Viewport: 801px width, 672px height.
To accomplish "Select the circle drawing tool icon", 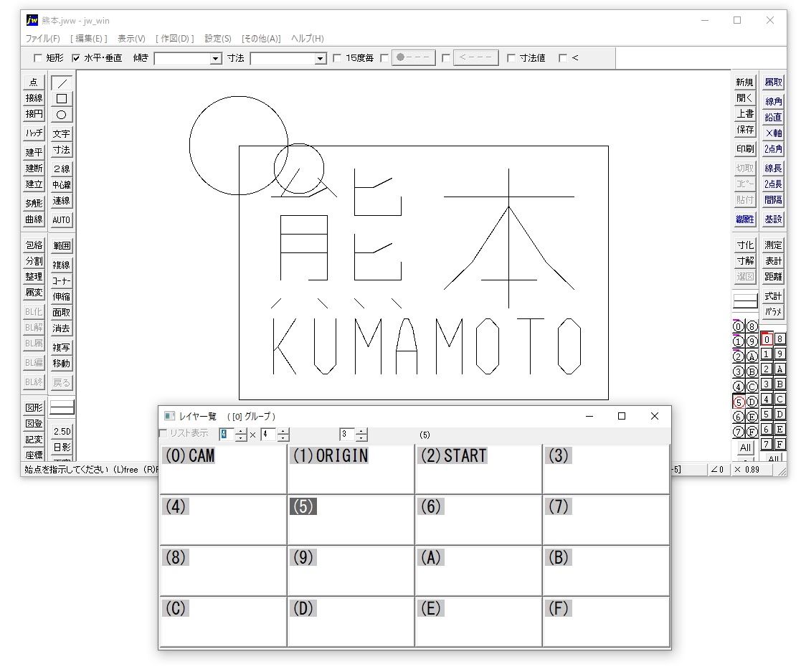I will click(62, 115).
